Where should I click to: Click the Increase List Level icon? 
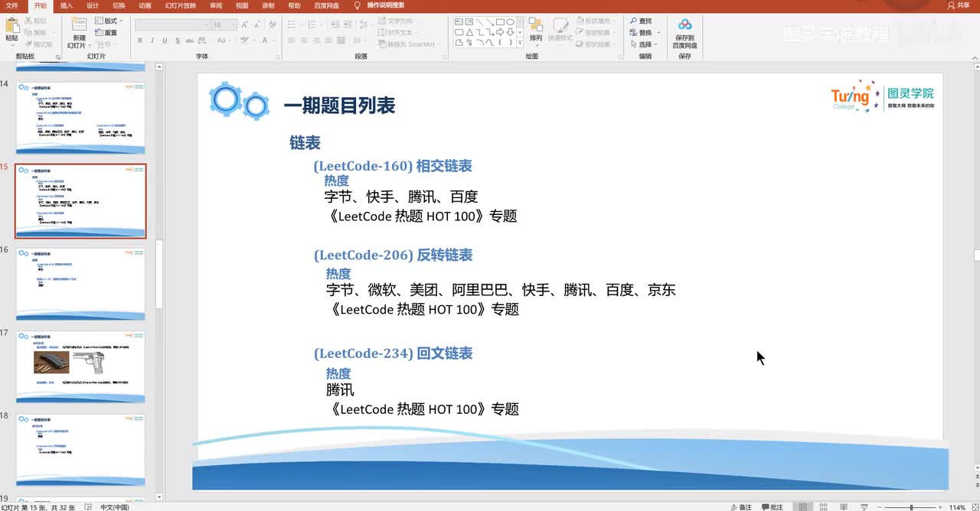click(348, 24)
